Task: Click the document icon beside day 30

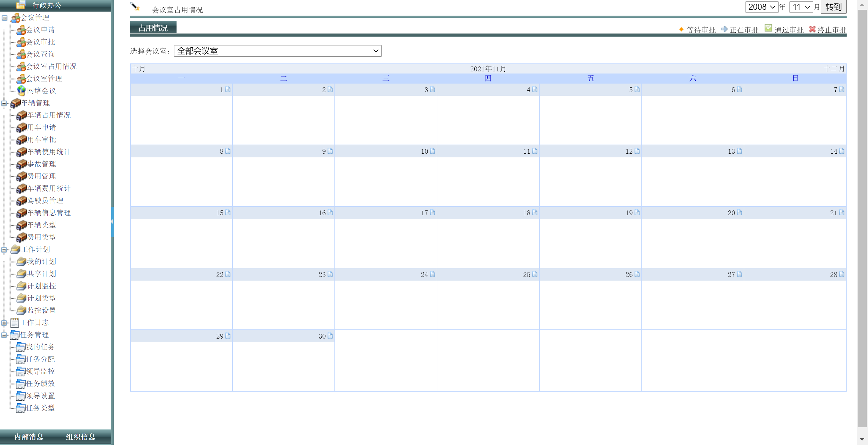Action: pos(330,336)
